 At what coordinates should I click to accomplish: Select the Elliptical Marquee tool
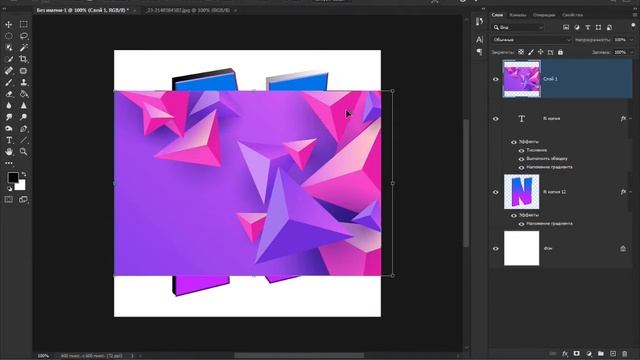click(9, 36)
